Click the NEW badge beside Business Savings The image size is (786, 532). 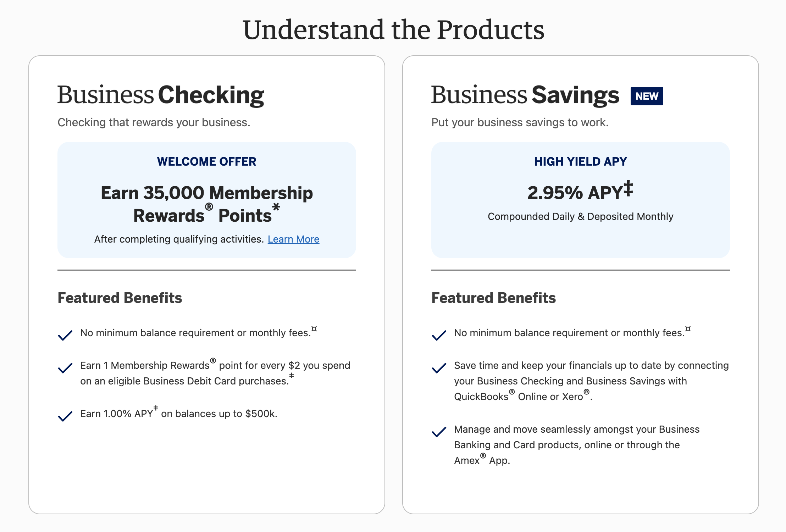pyautogui.click(x=647, y=96)
